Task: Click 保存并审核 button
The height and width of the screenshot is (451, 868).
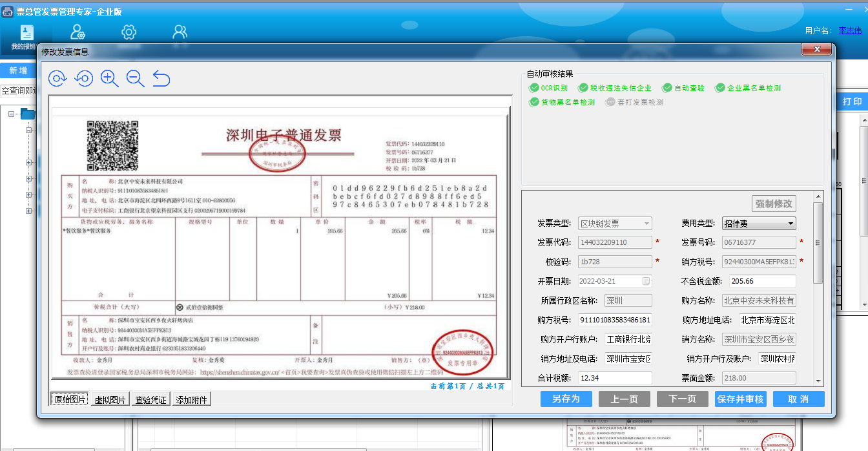Action: tap(740, 399)
